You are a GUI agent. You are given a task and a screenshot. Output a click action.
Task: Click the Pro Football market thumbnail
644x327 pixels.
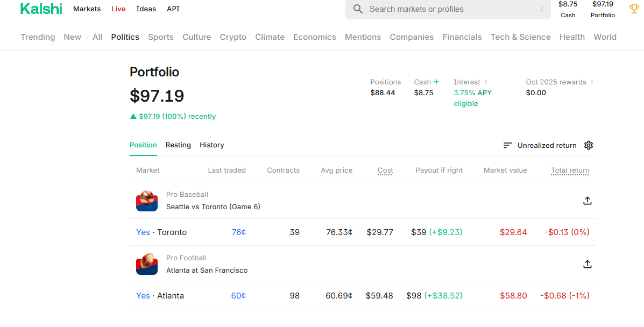tap(146, 264)
